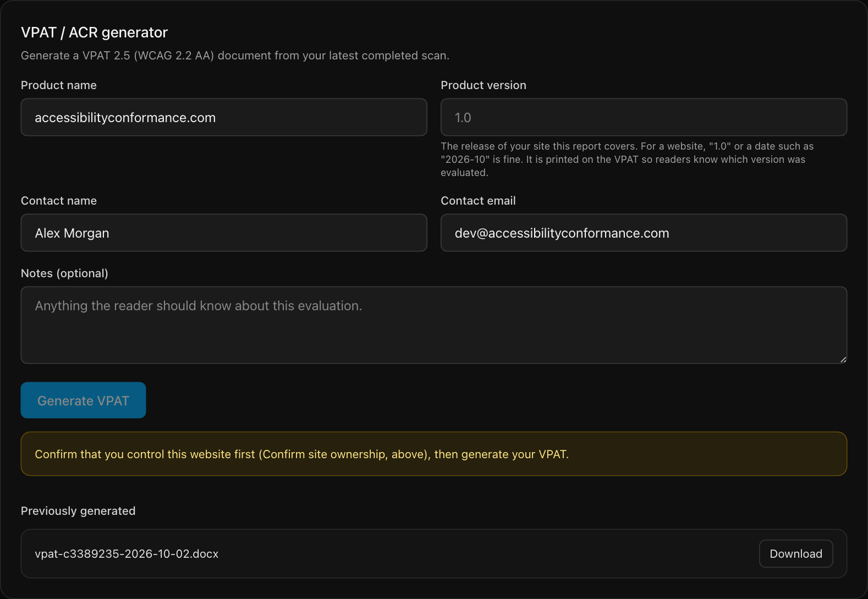Click the product version help text
Viewport: 868px width, 599px height.
pos(627,160)
